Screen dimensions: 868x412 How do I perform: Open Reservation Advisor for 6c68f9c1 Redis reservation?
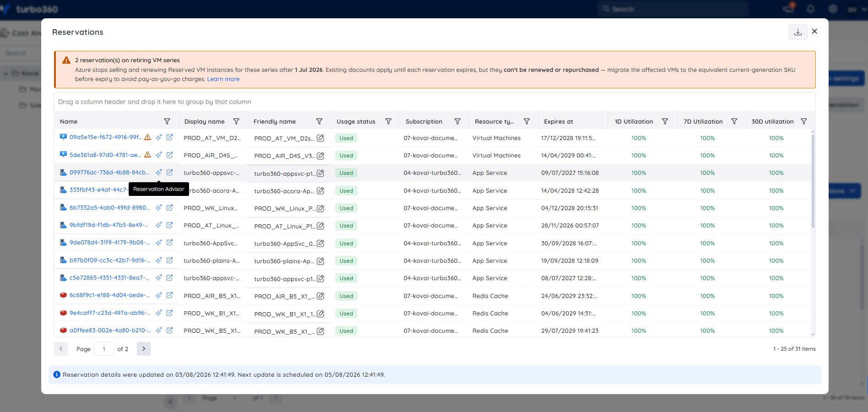click(x=159, y=295)
